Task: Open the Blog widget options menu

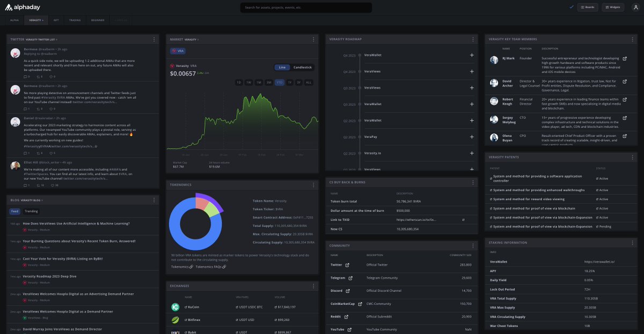Action: coord(154,200)
